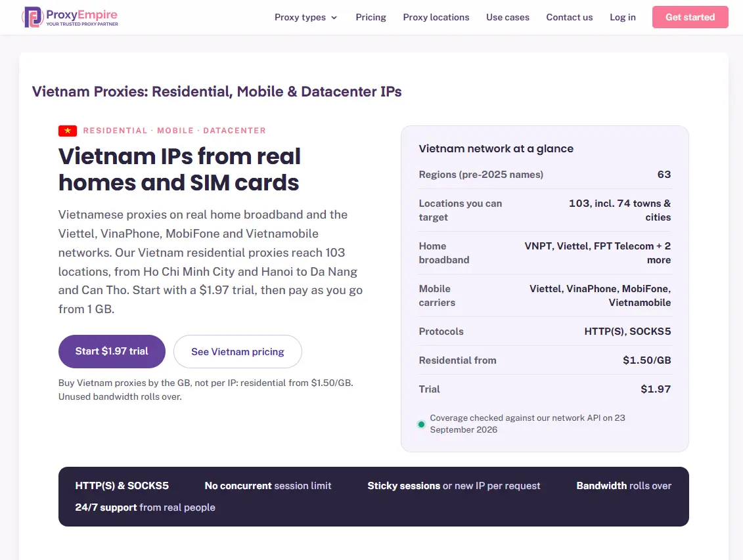Viewport: 743px width, 560px height.
Task: Expand the Proxy types dropdown chevron
Action: [x=334, y=18]
